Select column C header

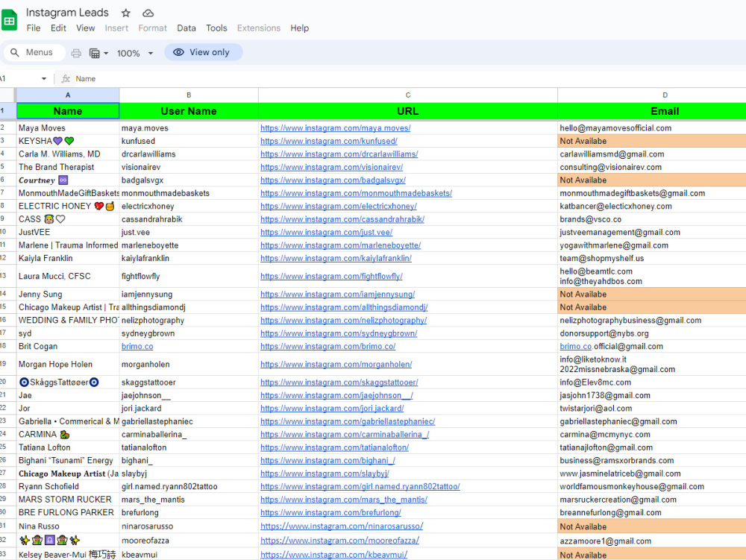[x=408, y=95]
